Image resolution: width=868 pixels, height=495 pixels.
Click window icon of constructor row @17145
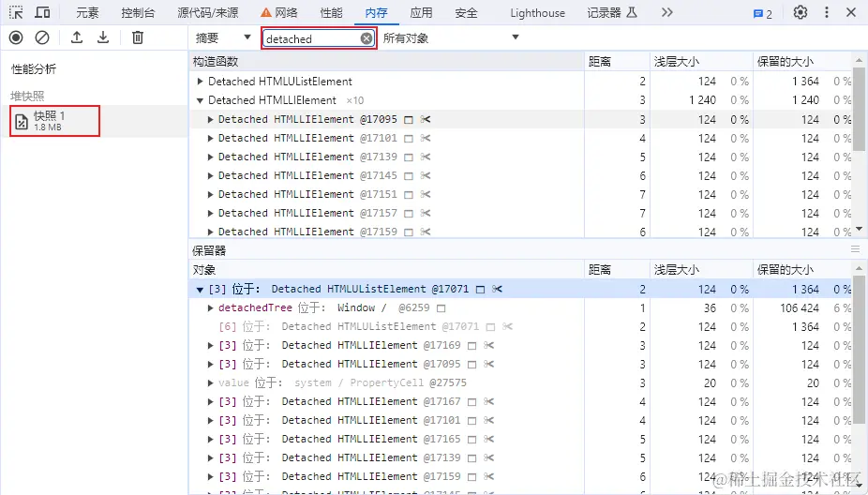[409, 176]
